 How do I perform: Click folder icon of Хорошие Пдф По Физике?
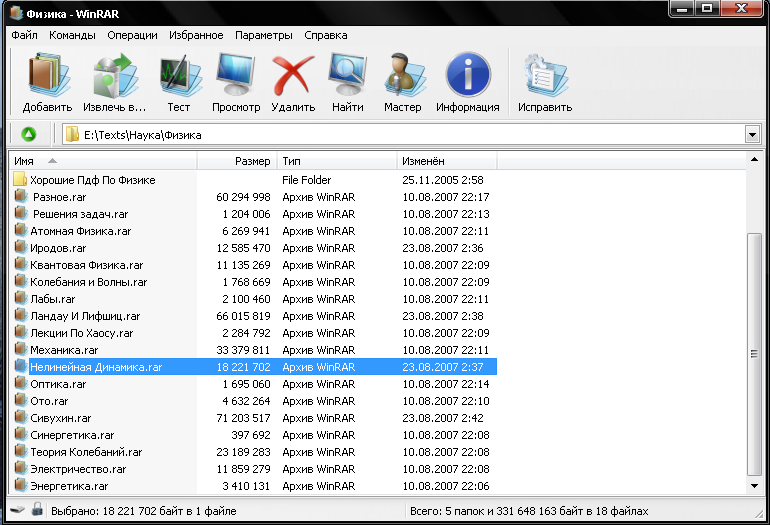pyautogui.click(x=20, y=179)
